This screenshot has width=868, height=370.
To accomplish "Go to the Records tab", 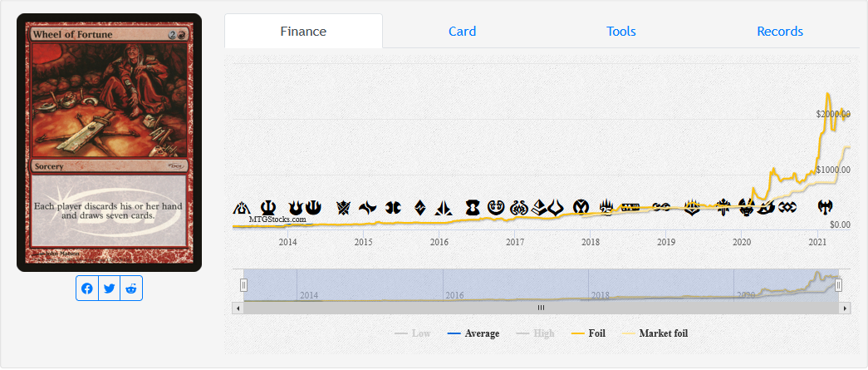I will (x=780, y=32).
